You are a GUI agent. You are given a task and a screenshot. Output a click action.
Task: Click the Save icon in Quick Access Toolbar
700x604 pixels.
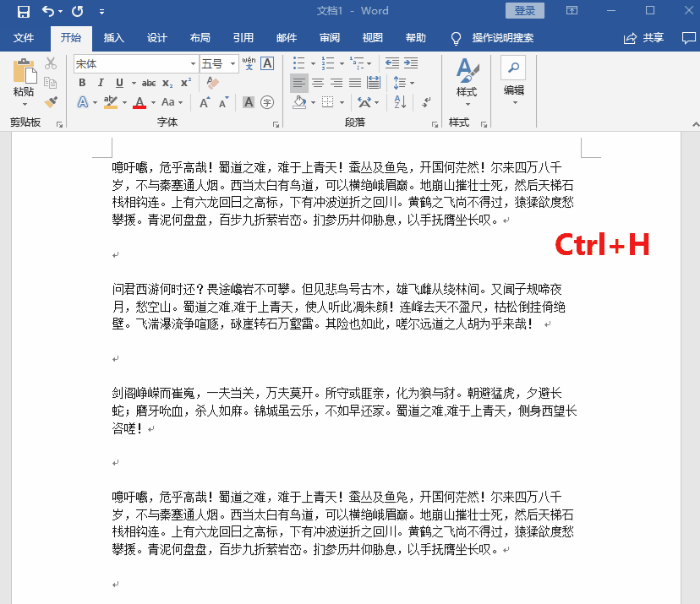point(23,11)
